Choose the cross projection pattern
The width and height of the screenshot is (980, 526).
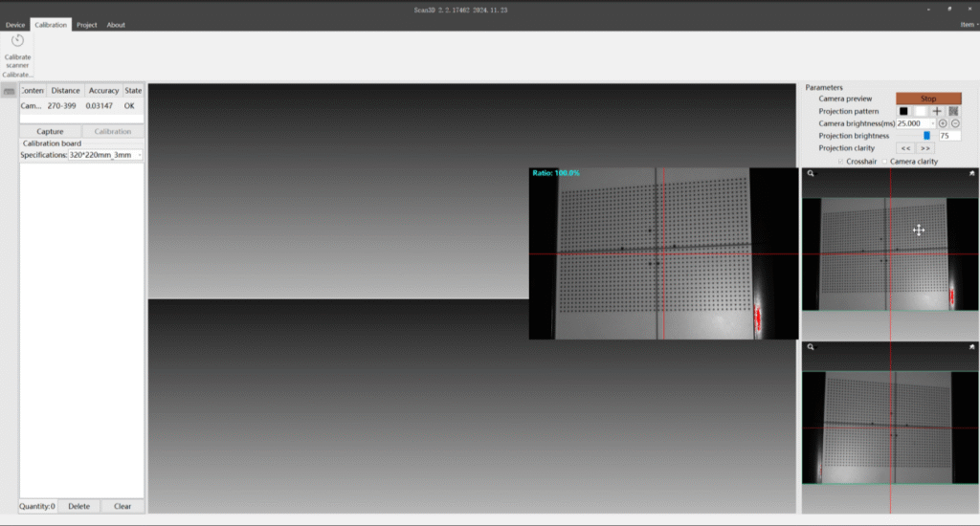pyautogui.click(x=937, y=111)
